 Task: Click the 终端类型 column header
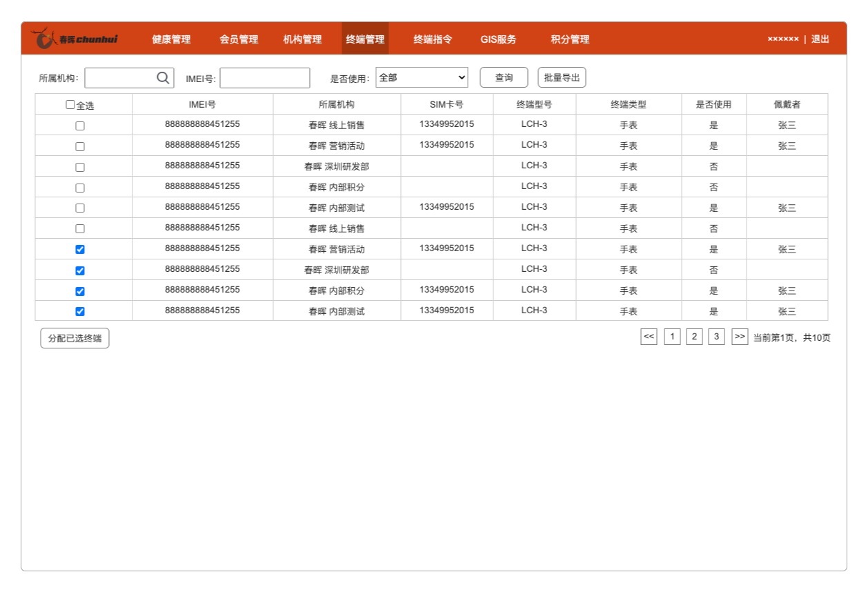click(x=629, y=105)
